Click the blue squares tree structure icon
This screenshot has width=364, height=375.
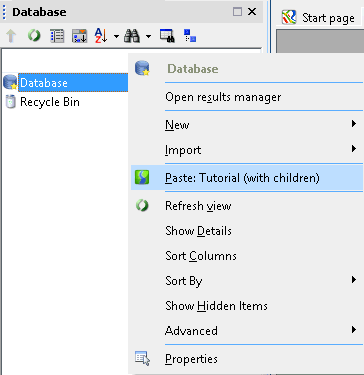pos(190,36)
